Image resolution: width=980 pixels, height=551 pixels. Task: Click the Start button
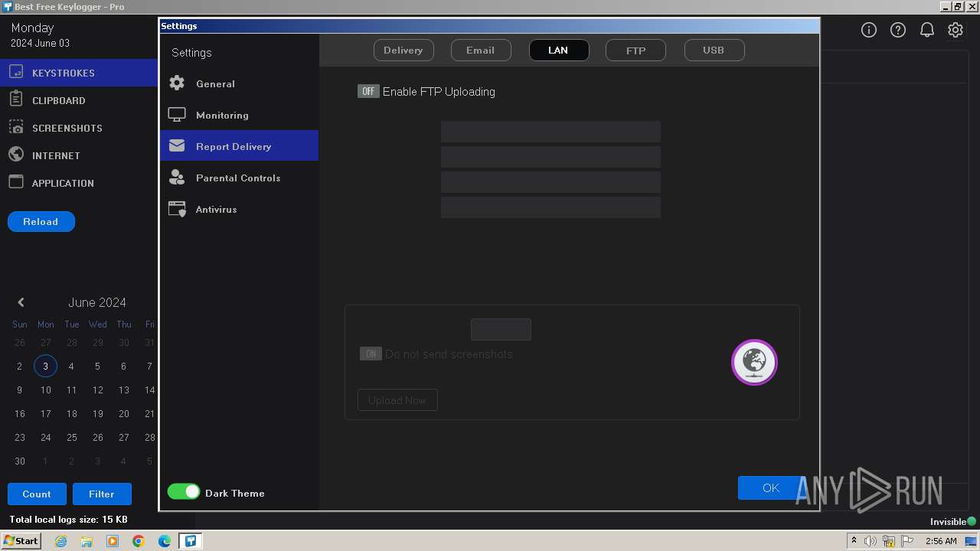tap(21, 541)
